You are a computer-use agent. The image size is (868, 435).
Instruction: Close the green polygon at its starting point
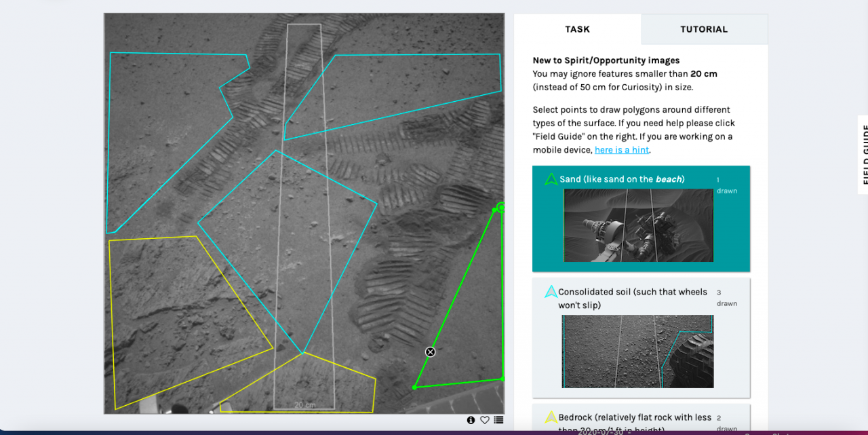click(x=501, y=207)
